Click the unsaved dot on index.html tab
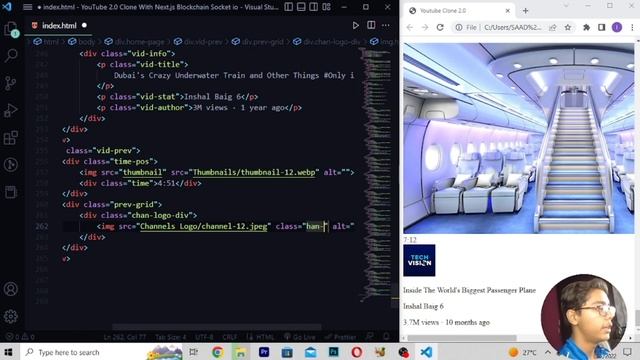640x360 pixels. pyautogui.click(x=84, y=25)
